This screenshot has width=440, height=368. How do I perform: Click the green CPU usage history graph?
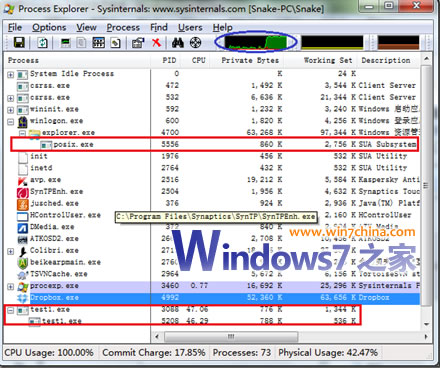coord(256,42)
